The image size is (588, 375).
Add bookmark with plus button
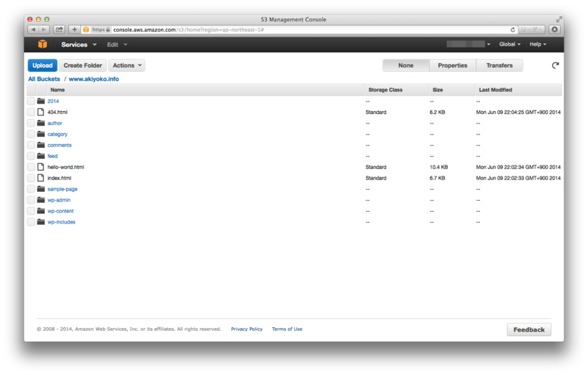pos(74,29)
